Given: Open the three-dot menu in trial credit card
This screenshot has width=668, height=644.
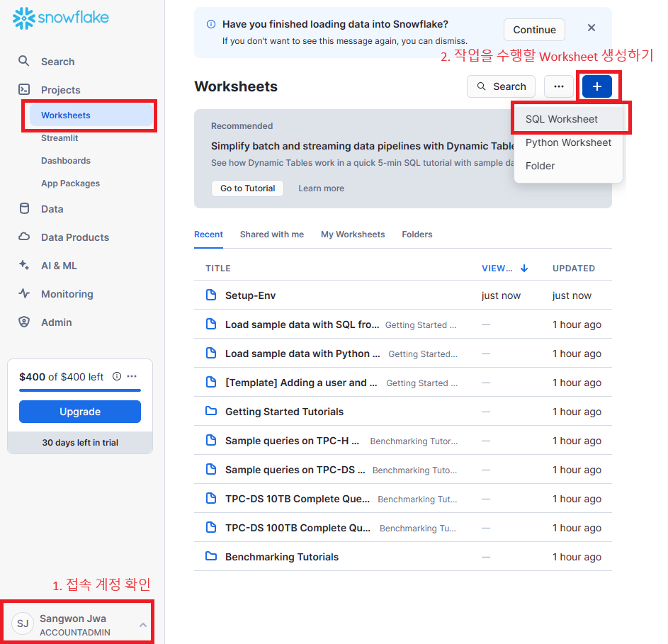Looking at the screenshot, I should click(x=132, y=376).
